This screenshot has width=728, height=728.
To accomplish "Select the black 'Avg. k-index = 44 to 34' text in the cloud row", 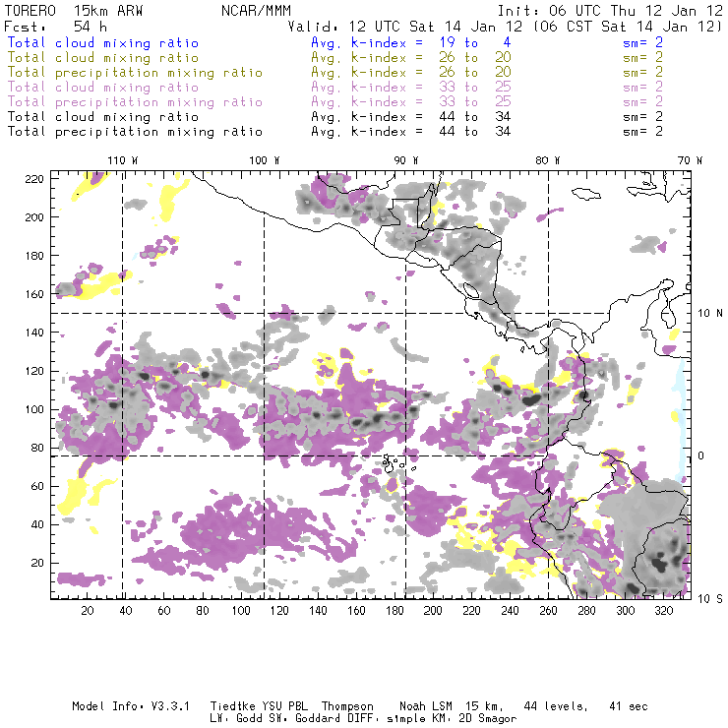I will pos(411,117).
